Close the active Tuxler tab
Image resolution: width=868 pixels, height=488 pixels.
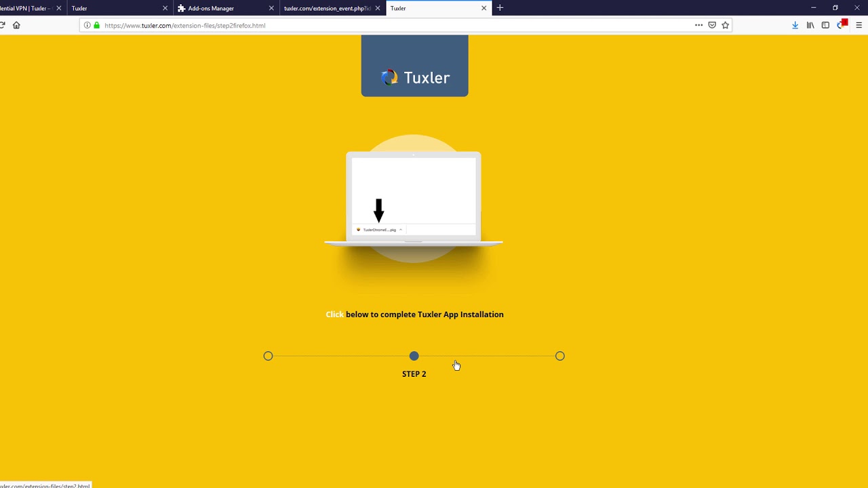(x=484, y=8)
